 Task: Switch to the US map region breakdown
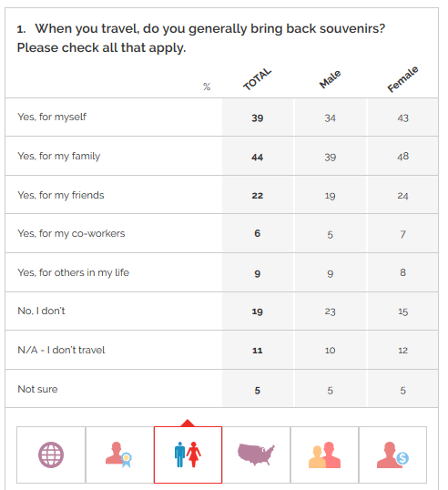[256, 454]
